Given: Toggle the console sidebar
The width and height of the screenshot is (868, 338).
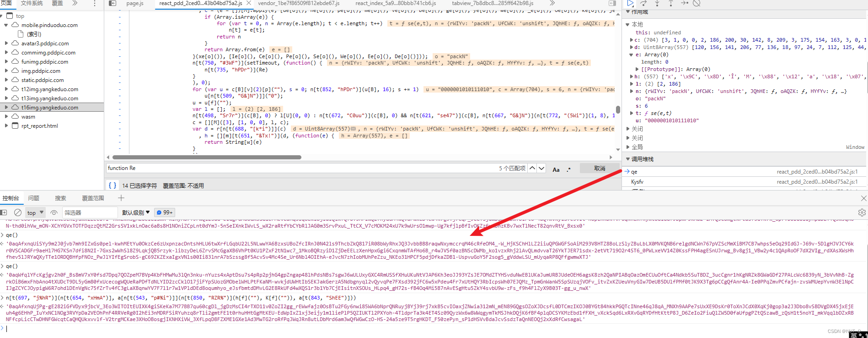Looking at the screenshot, I should [x=4, y=213].
